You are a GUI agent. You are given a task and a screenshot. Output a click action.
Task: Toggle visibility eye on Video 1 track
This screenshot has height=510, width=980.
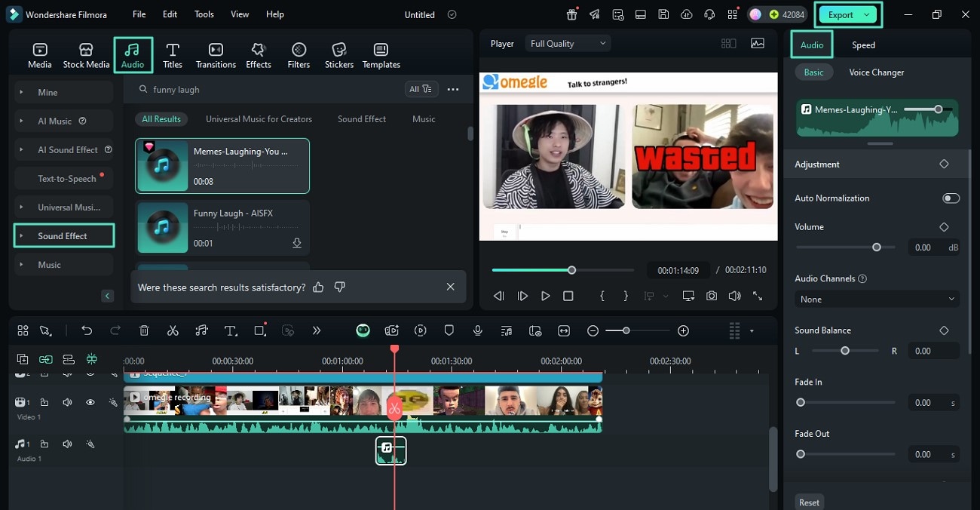(x=90, y=402)
